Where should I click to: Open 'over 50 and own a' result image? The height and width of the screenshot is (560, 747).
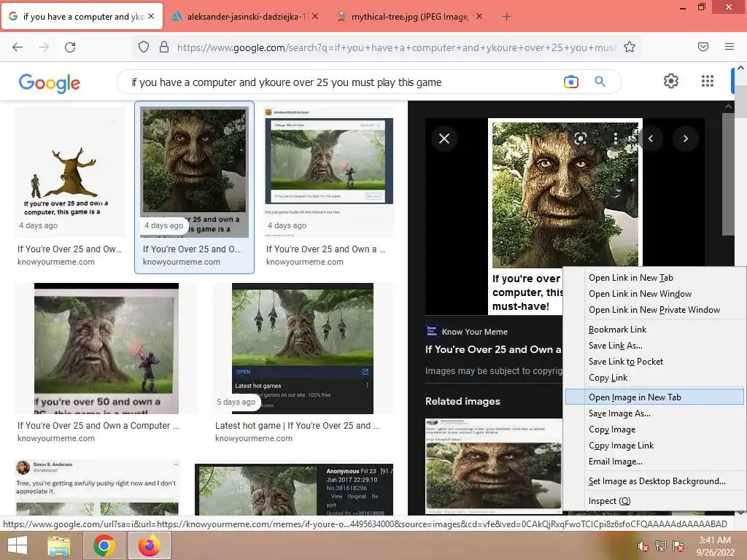point(107,349)
